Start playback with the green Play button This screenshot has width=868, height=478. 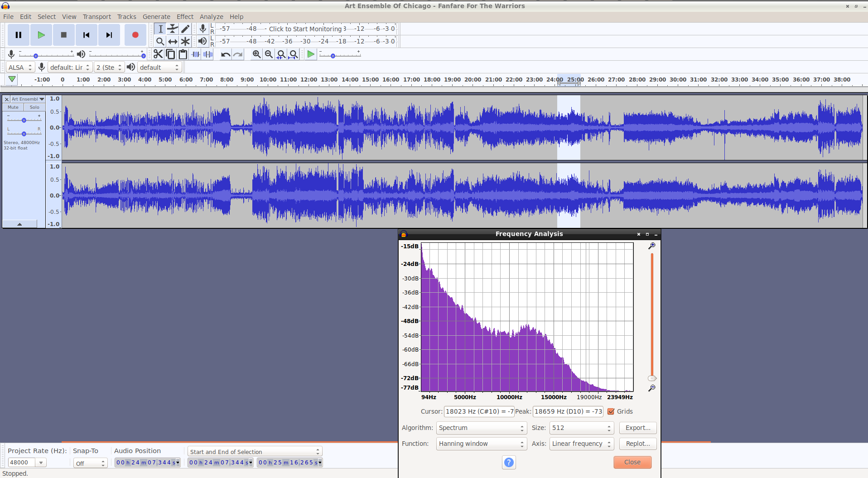point(41,35)
